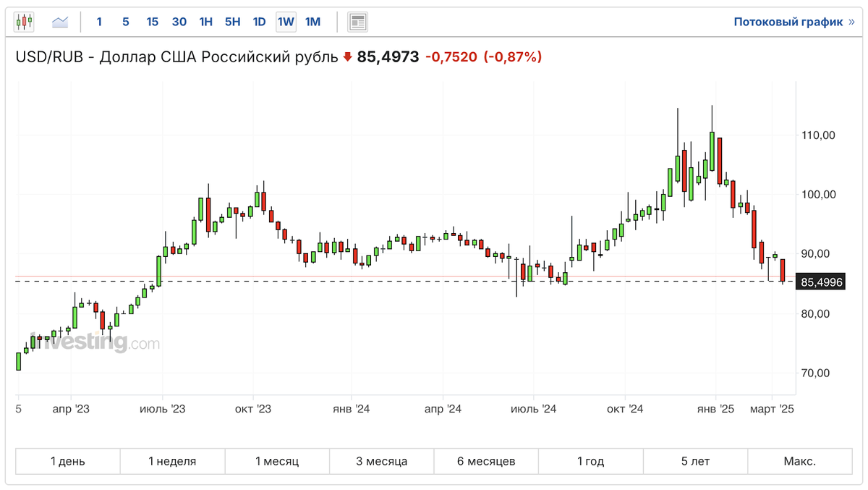Click the change value -0,7520

(451, 57)
